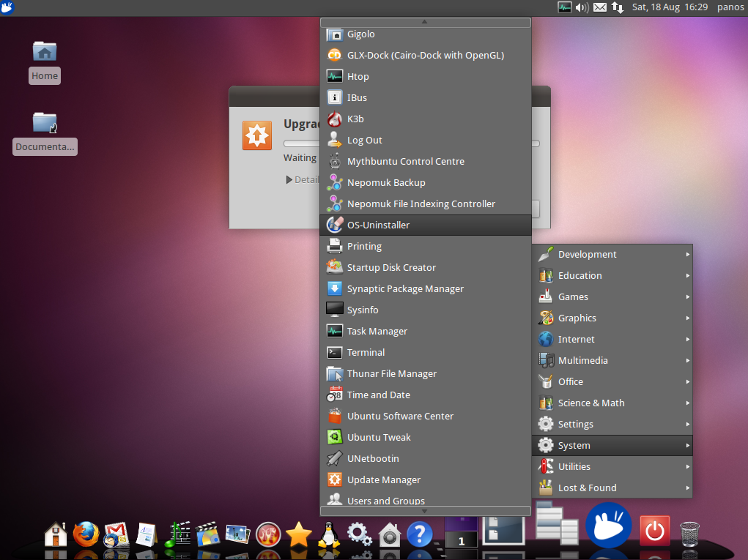748x560 pixels.
Task: Choose Log Out in the System submenu
Action: click(x=426, y=140)
